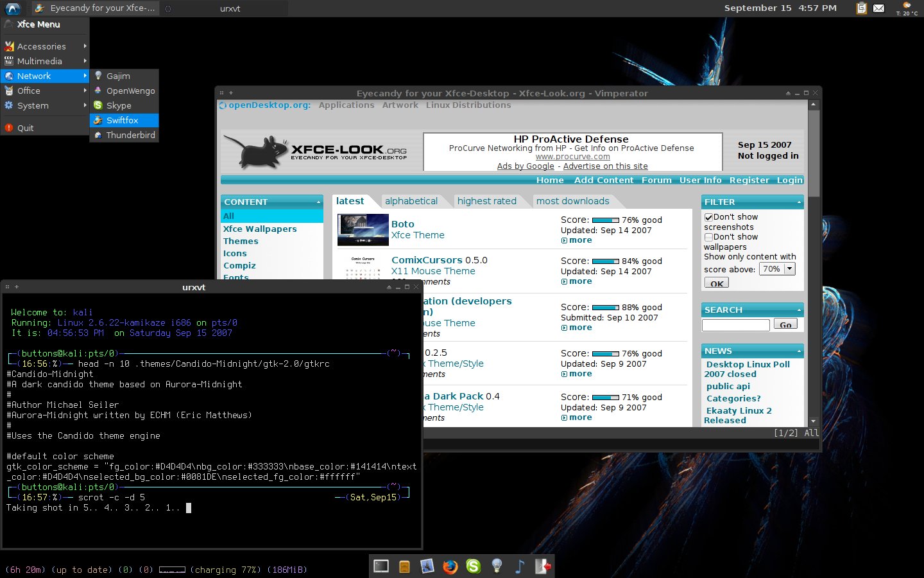Screen dimensions: 924x578
Task: Focus the search text field
Action: (735, 325)
